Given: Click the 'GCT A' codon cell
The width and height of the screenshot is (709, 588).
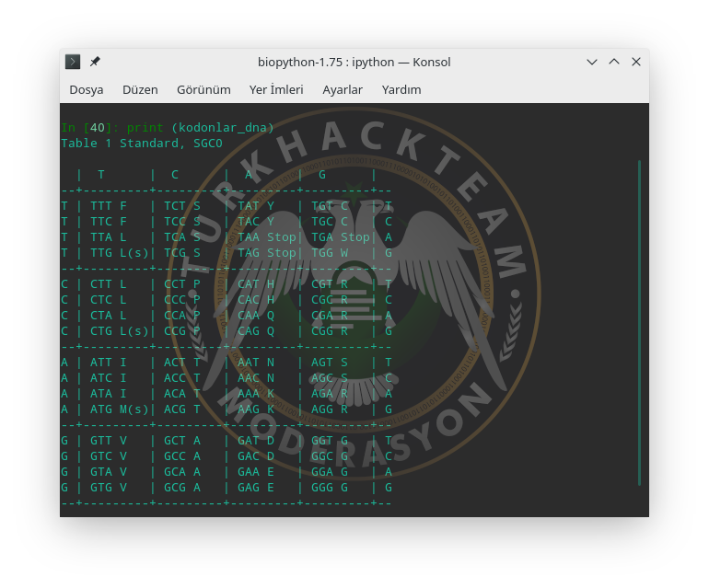Looking at the screenshot, I should pos(182,441).
